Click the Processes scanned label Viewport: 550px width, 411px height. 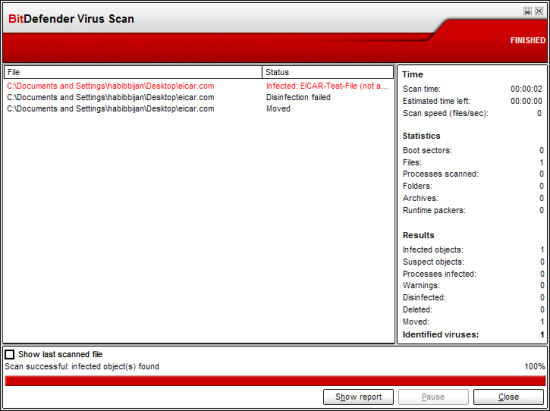click(x=441, y=174)
